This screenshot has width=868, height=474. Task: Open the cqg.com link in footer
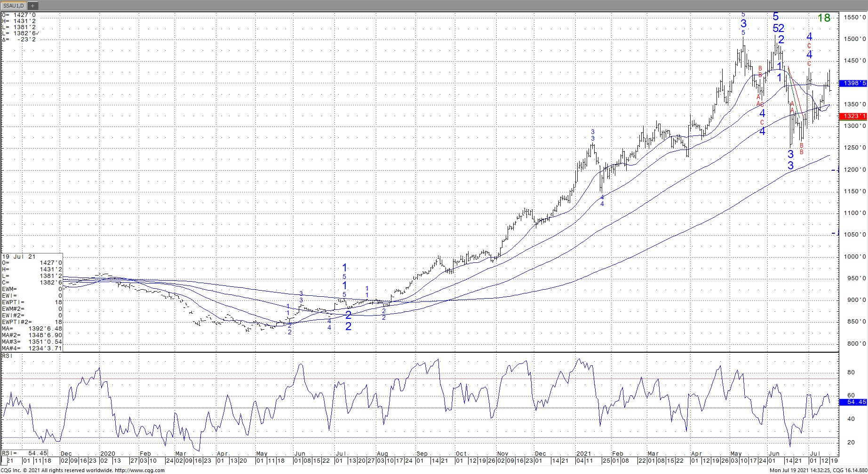point(140,470)
